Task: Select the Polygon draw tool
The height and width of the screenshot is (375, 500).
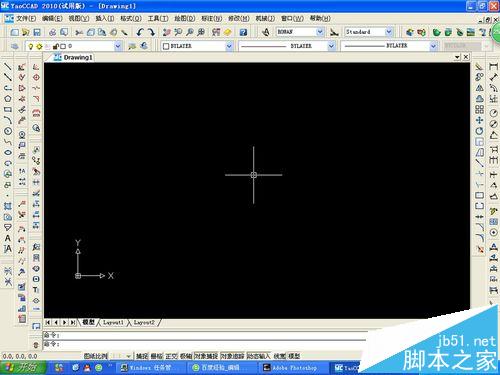Action: (7, 99)
